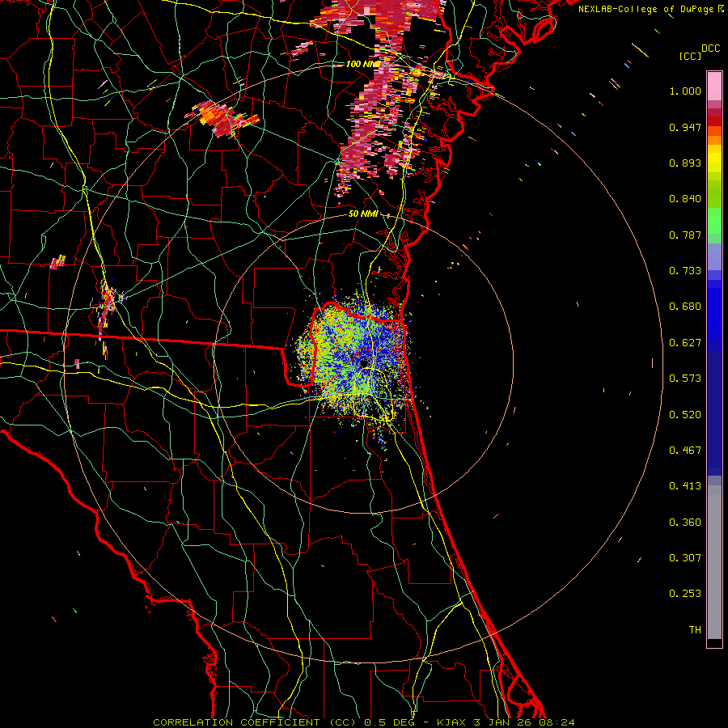Click the [CC] label above the color scale

pyautogui.click(x=690, y=56)
